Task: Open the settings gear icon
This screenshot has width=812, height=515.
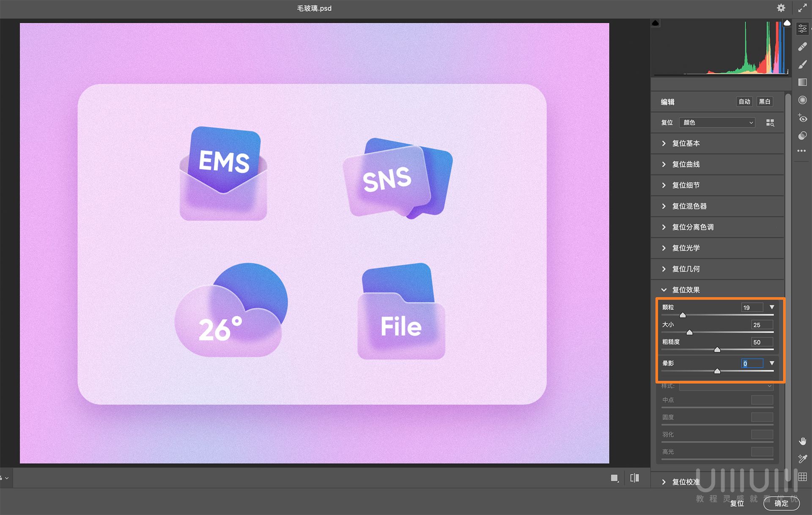Action: pos(781,8)
